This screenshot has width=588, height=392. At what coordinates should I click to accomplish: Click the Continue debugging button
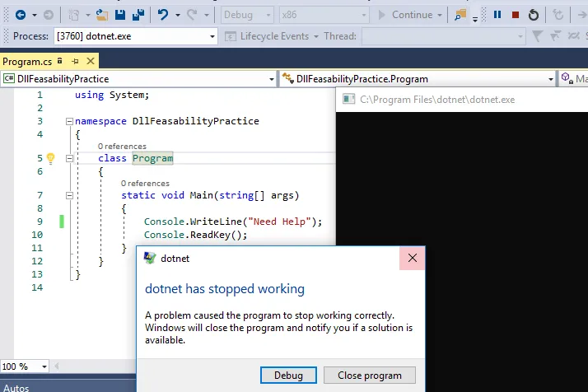(405, 15)
